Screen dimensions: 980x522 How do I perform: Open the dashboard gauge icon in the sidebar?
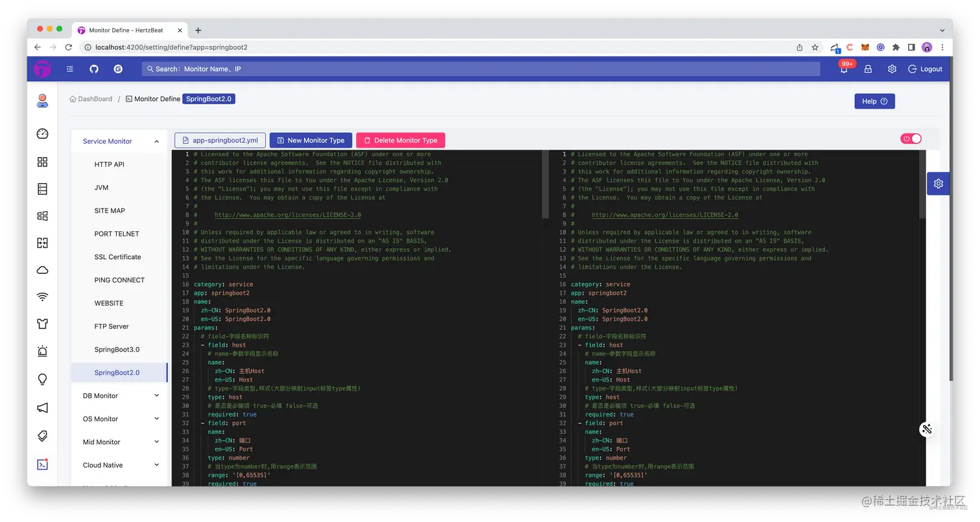[41, 133]
